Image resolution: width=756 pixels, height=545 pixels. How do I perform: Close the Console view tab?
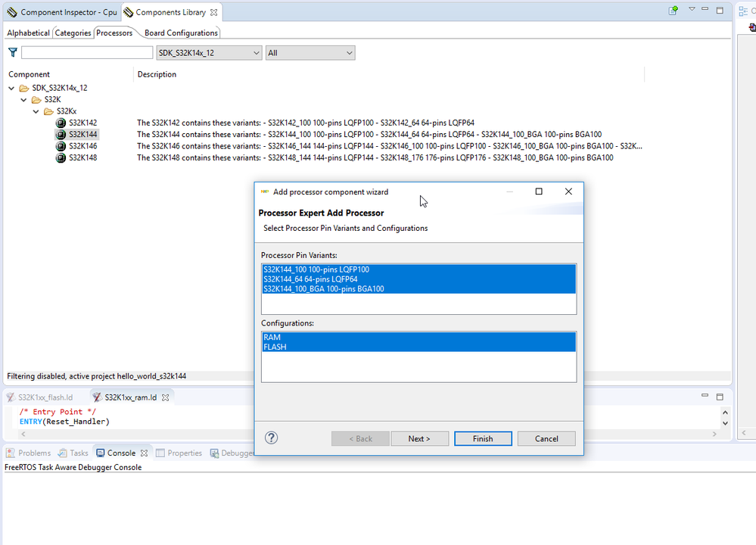144,453
